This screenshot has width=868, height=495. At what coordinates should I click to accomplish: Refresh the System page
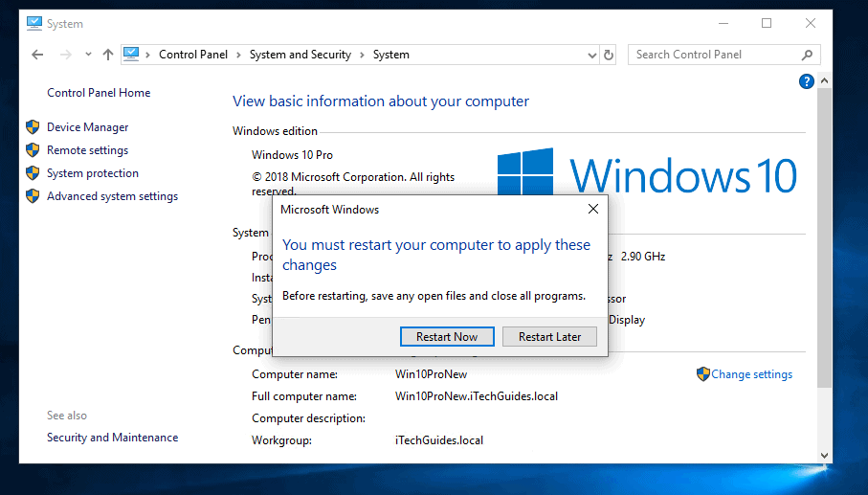pos(609,55)
